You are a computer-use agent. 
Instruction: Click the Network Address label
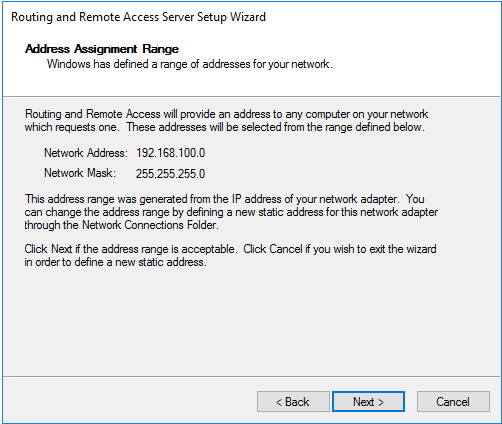[x=86, y=153]
